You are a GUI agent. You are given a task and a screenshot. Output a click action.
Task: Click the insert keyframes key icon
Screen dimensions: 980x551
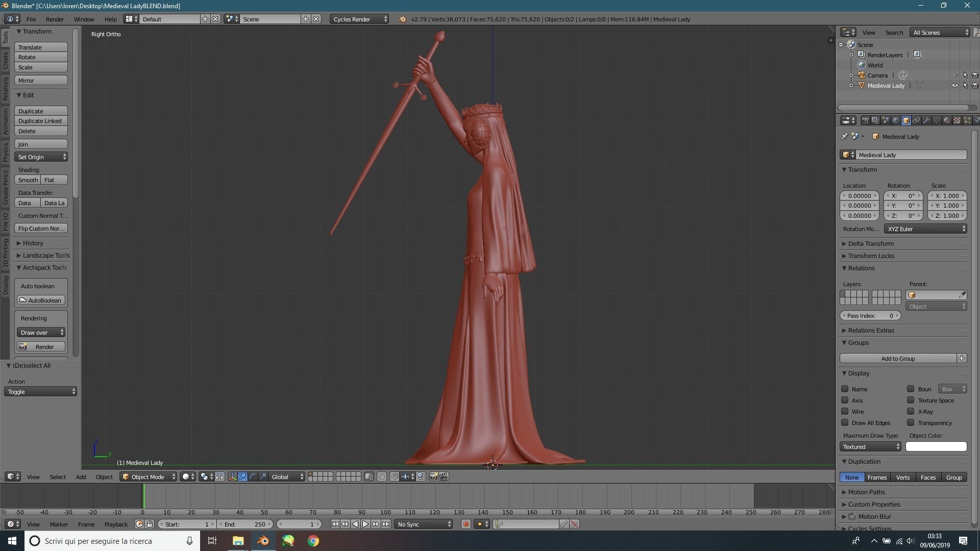tap(564, 524)
